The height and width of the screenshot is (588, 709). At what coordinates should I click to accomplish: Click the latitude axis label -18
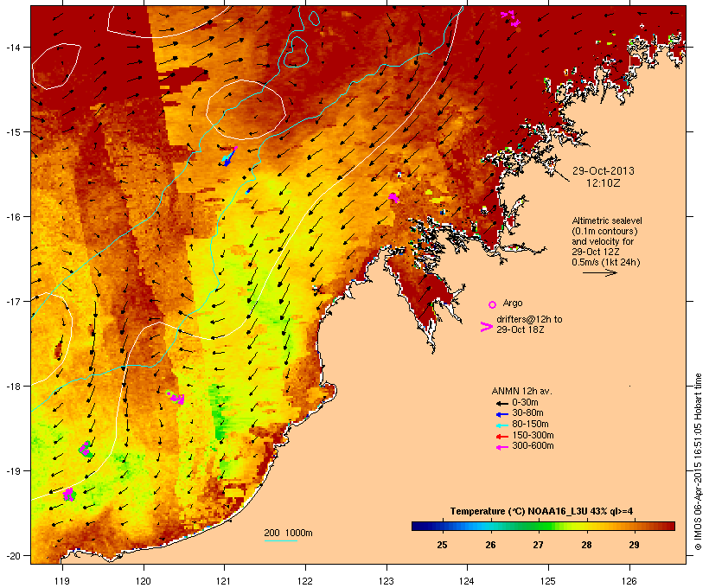(x=12, y=387)
